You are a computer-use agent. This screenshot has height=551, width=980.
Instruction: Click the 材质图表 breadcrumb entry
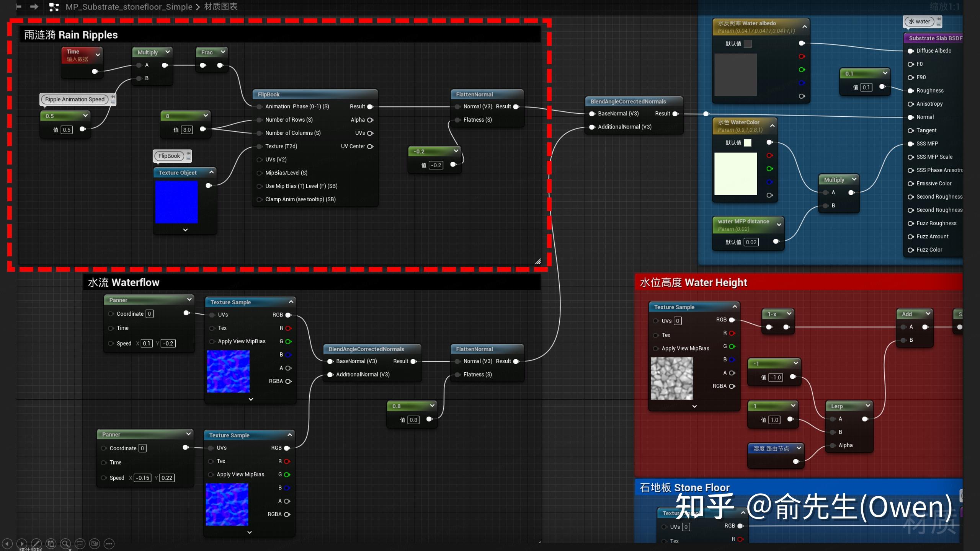(220, 7)
